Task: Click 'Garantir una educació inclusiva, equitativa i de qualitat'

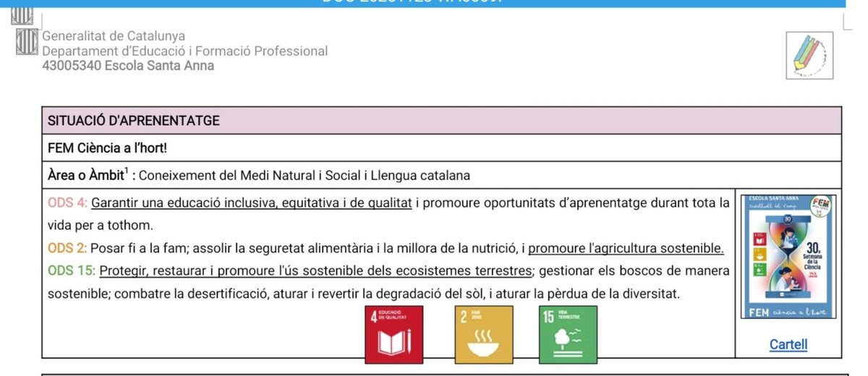Action: pyautogui.click(x=252, y=203)
